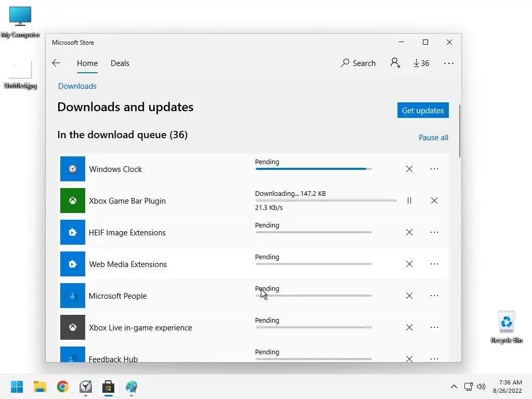This screenshot has height=399, width=532.
Task: Click the Microsoft People app icon
Action: tap(73, 296)
